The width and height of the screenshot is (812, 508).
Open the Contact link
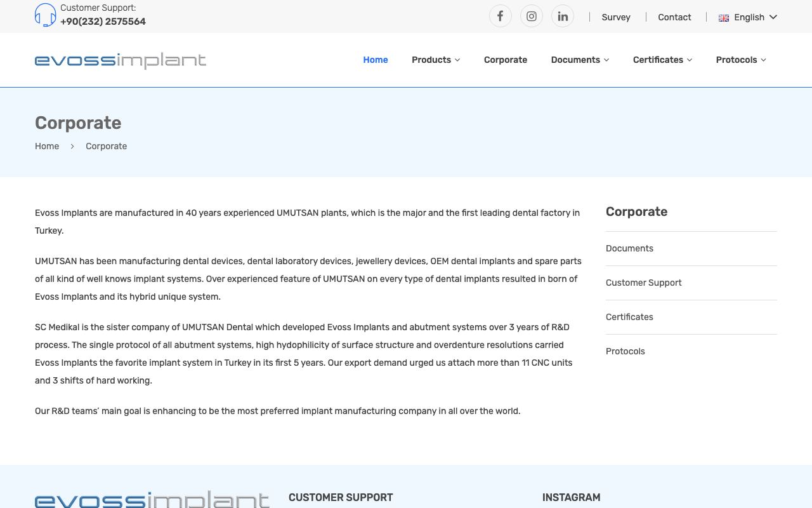click(x=674, y=17)
